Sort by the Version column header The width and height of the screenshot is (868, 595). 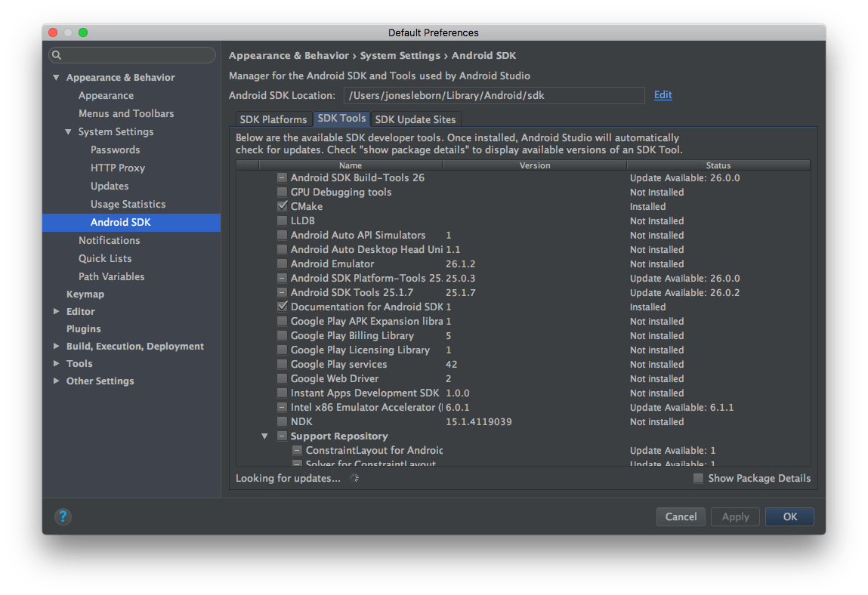pyautogui.click(x=535, y=165)
